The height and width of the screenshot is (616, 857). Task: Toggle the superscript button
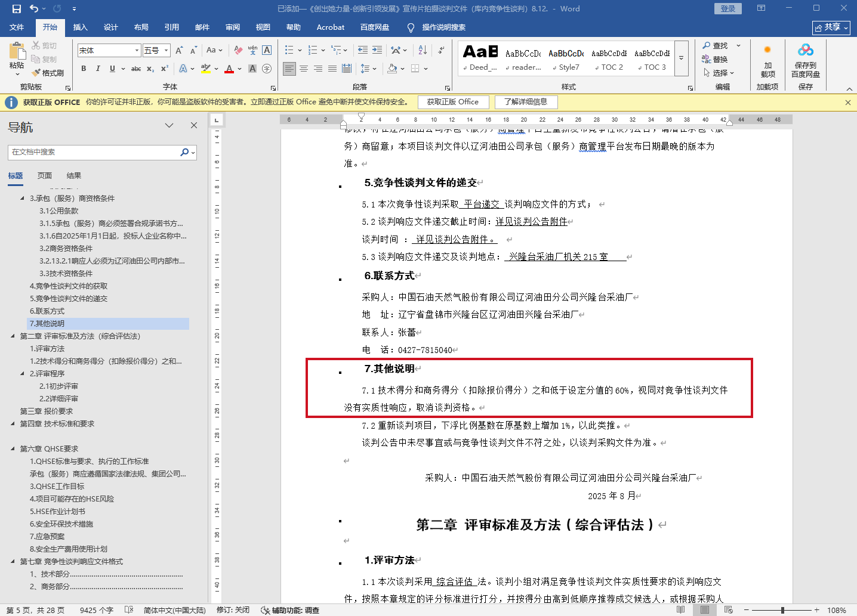click(165, 69)
